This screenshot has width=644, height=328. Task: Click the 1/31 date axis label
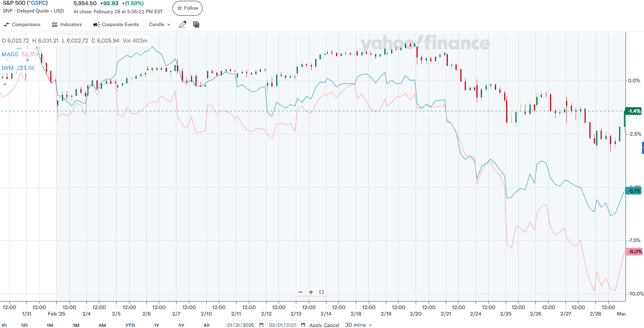(27, 314)
